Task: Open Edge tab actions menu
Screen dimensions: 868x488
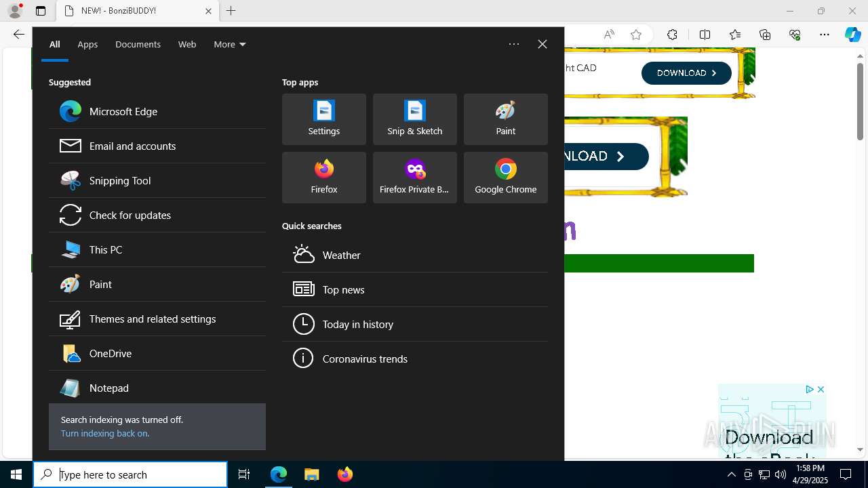Action: tap(41, 11)
